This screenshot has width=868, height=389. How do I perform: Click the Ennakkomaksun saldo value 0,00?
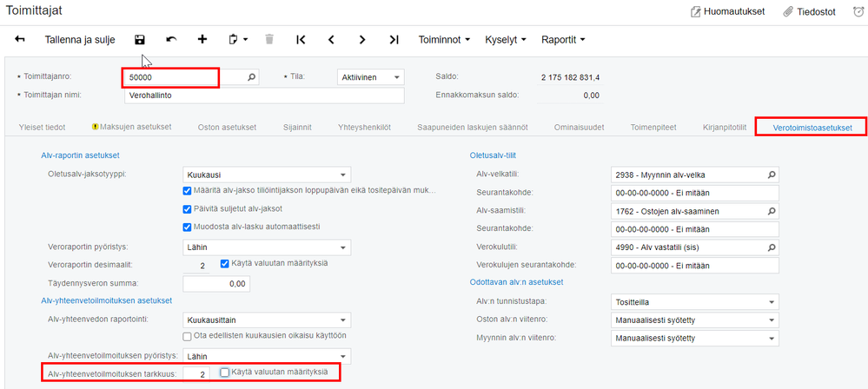pos(591,96)
